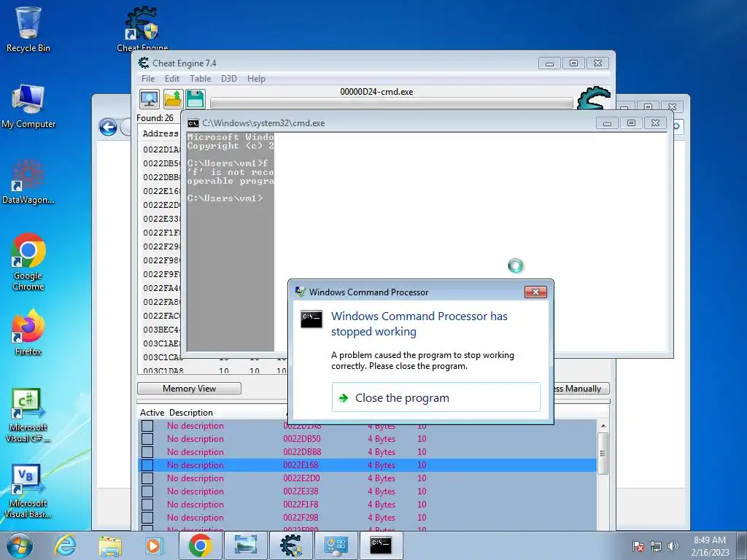Open Microsoft Visual C# desktop shortcut
The width and height of the screenshot is (747, 560).
tap(28, 415)
